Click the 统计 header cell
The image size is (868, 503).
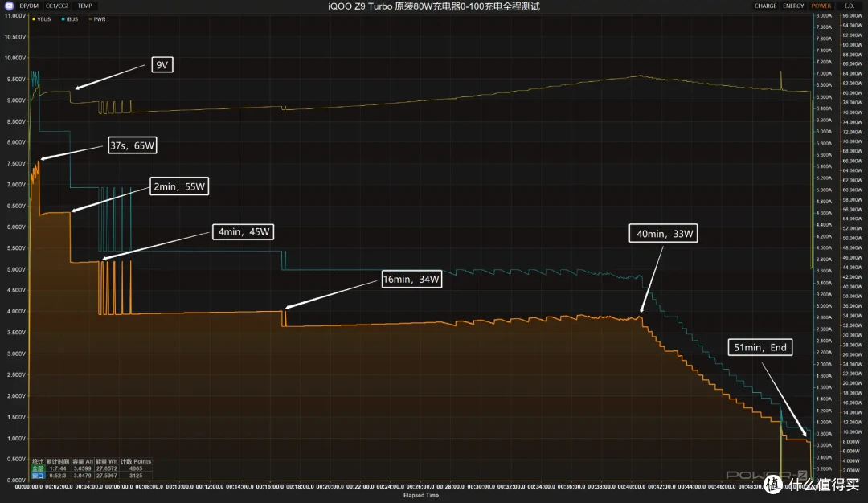[x=37, y=461]
